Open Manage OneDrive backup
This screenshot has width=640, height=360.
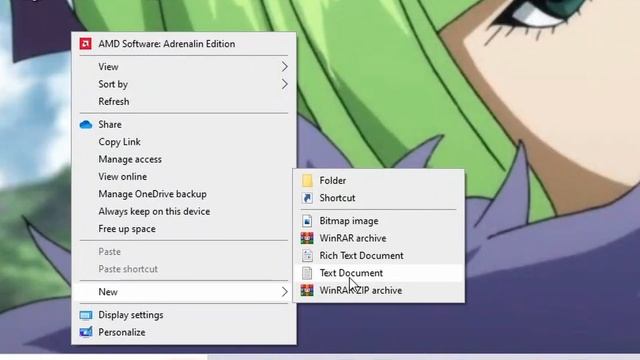coord(184,194)
